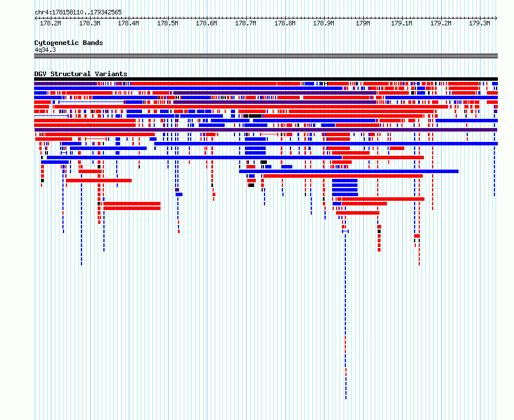The width and height of the screenshot is (514, 420).
Task: Select the small blue H-shaped variant on the dashed column
Action: (345, 231)
